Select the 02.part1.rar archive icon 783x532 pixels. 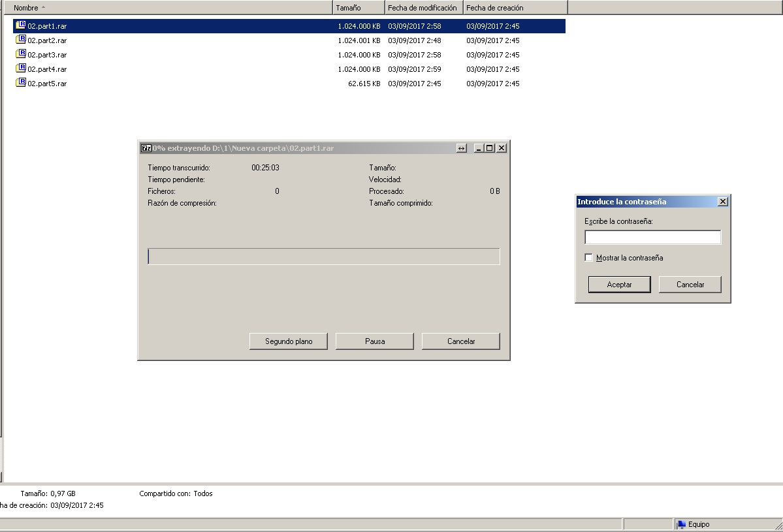click(20, 25)
